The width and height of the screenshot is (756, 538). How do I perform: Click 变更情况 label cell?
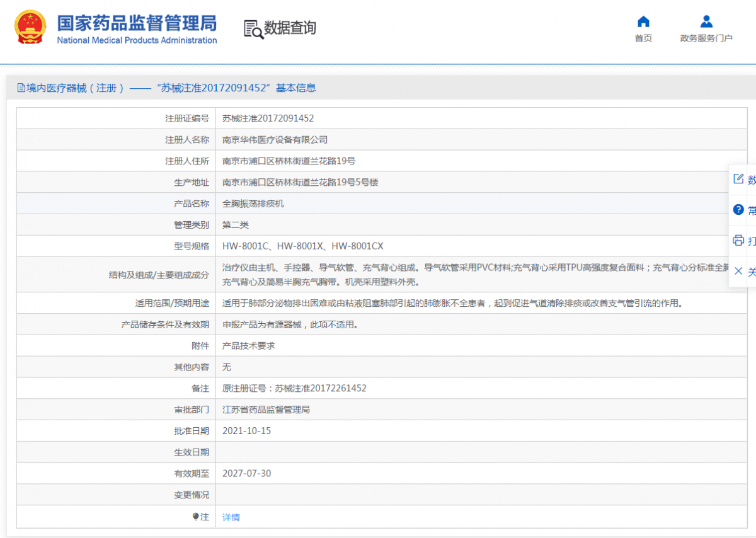click(x=117, y=495)
